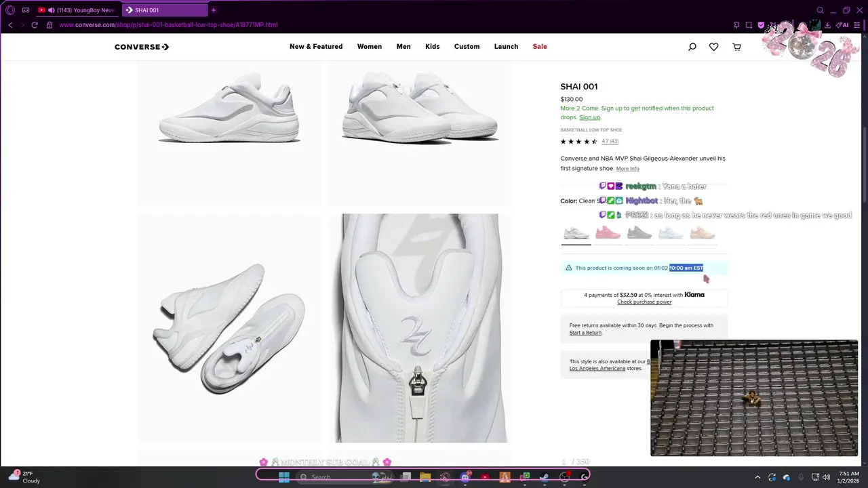
Task: Click the Converse logo
Action: point(142,47)
